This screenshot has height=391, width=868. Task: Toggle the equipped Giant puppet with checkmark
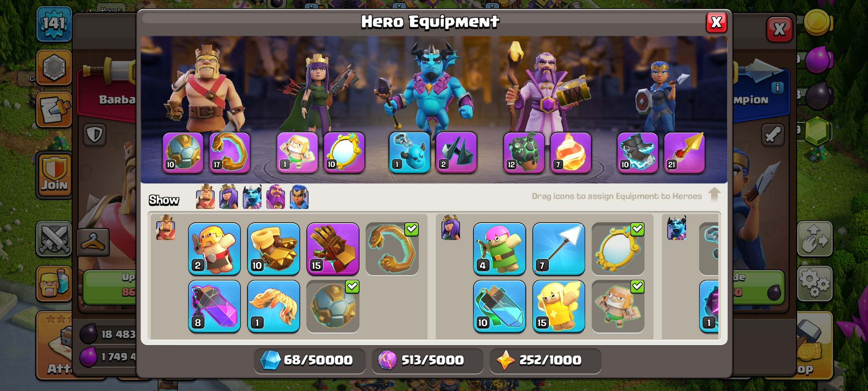[618, 306]
